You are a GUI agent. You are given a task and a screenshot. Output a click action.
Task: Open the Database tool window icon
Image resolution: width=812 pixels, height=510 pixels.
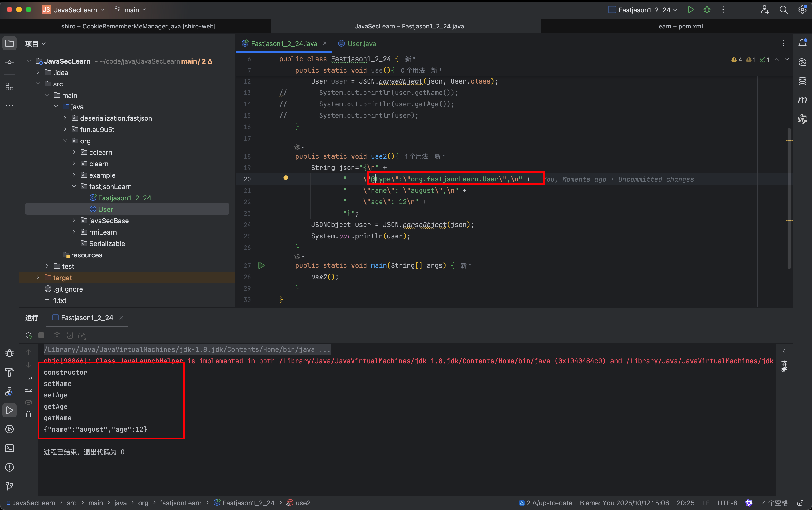pyautogui.click(x=802, y=81)
